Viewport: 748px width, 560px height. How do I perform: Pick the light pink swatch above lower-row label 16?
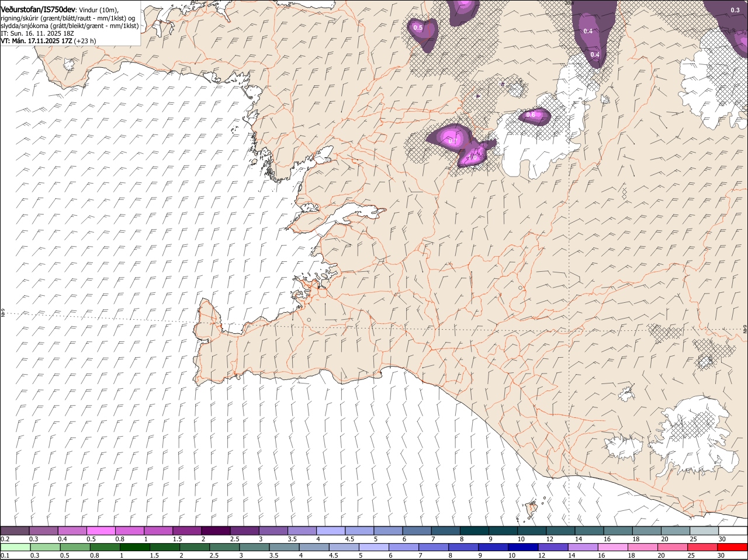pyautogui.click(x=612, y=547)
